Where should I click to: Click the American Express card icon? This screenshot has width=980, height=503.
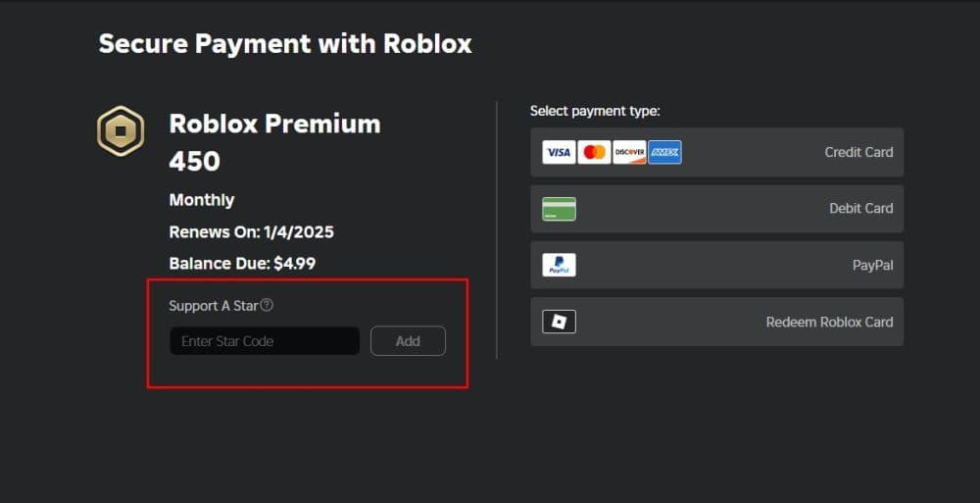point(664,152)
